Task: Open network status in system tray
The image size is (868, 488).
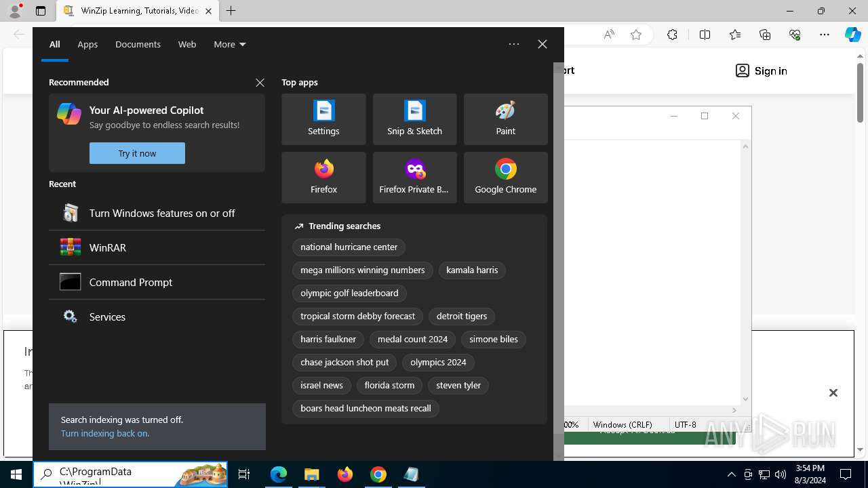Action: click(764, 474)
